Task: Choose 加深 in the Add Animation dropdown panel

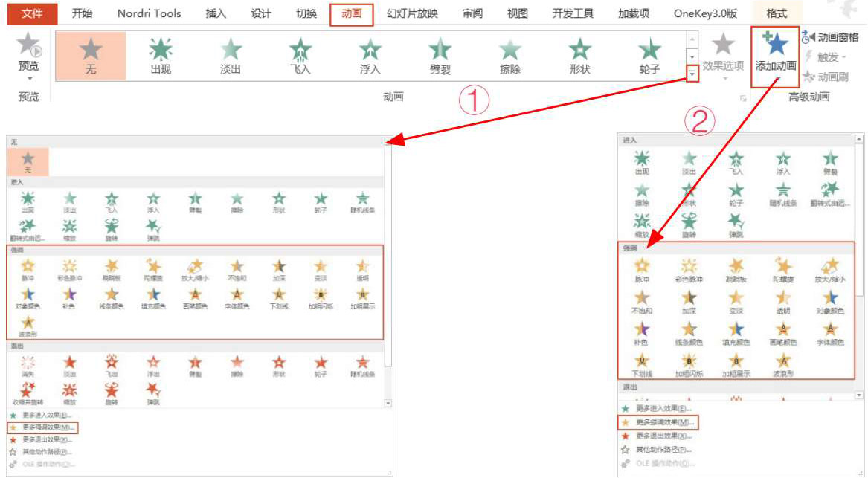Action: 689,303
